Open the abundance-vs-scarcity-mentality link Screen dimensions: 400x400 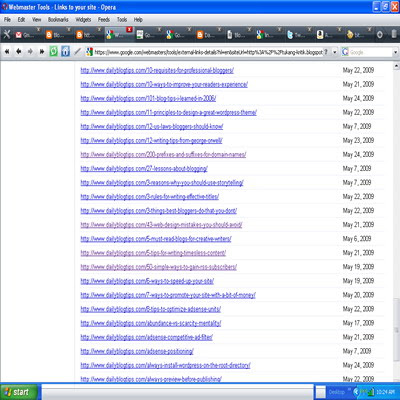tap(151, 323)
